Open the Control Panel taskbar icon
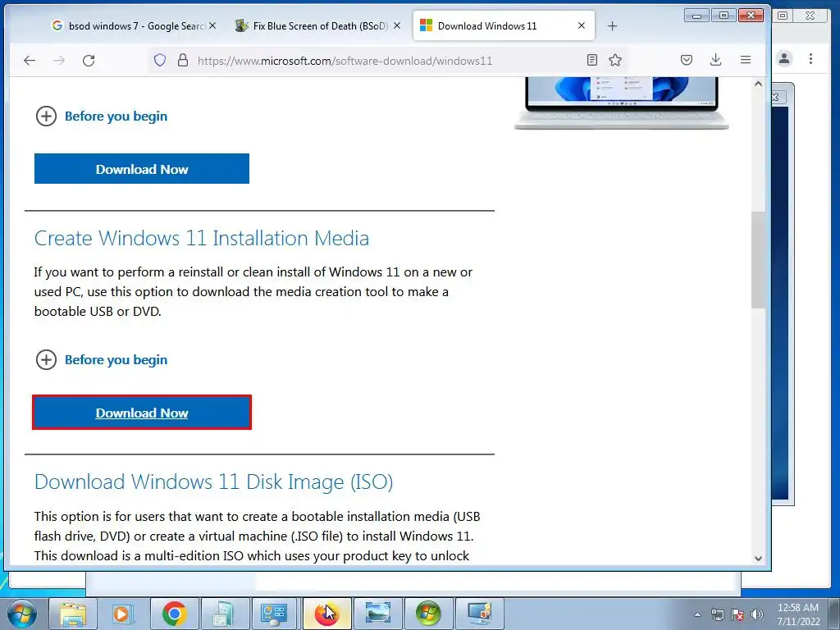This screenshot has height=630, width=840. click(274, 614)
